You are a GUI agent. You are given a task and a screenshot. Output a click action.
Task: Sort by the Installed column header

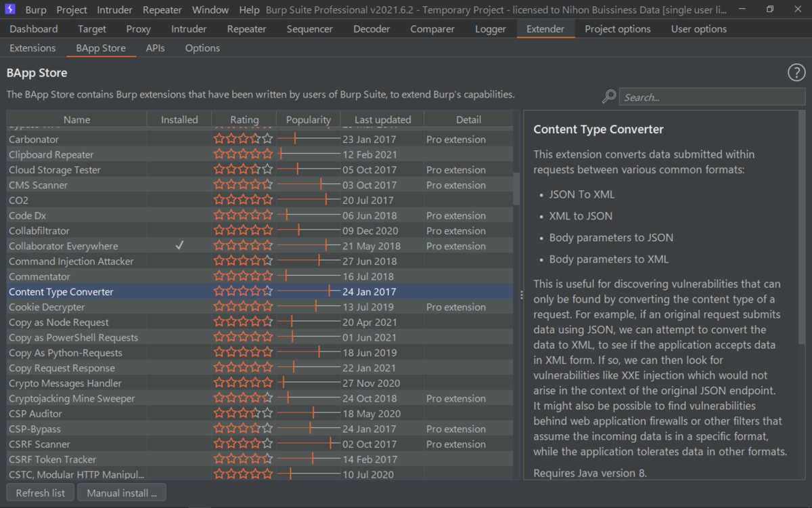[x=179, y=119]
